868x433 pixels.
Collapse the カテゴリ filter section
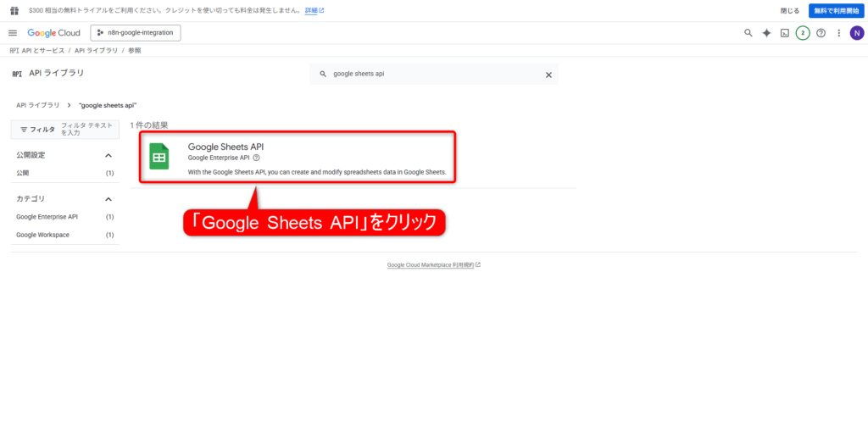pos(108,198)
